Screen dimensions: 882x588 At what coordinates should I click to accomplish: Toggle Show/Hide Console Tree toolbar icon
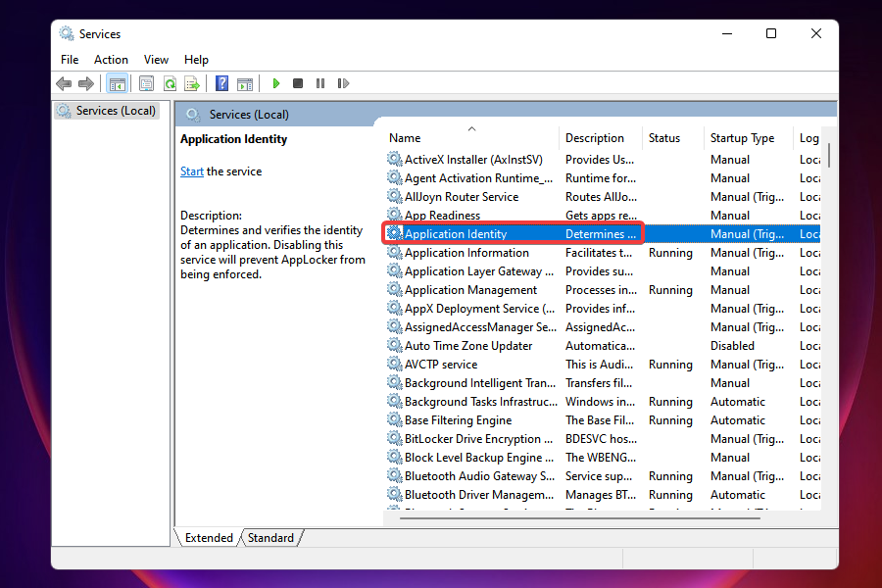[117, 84]
